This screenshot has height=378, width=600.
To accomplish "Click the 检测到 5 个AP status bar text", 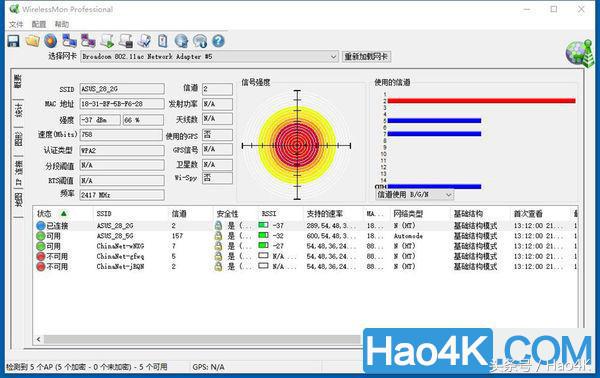I will 86,367.
